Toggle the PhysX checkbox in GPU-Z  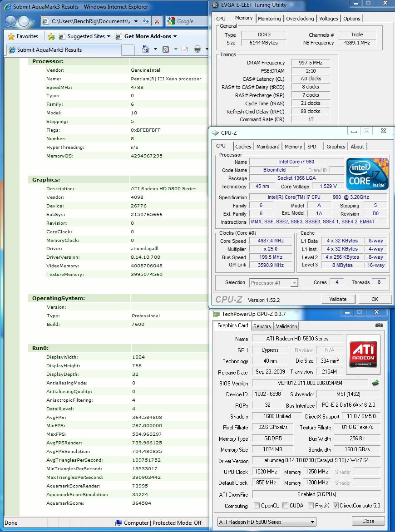(311, 506)
